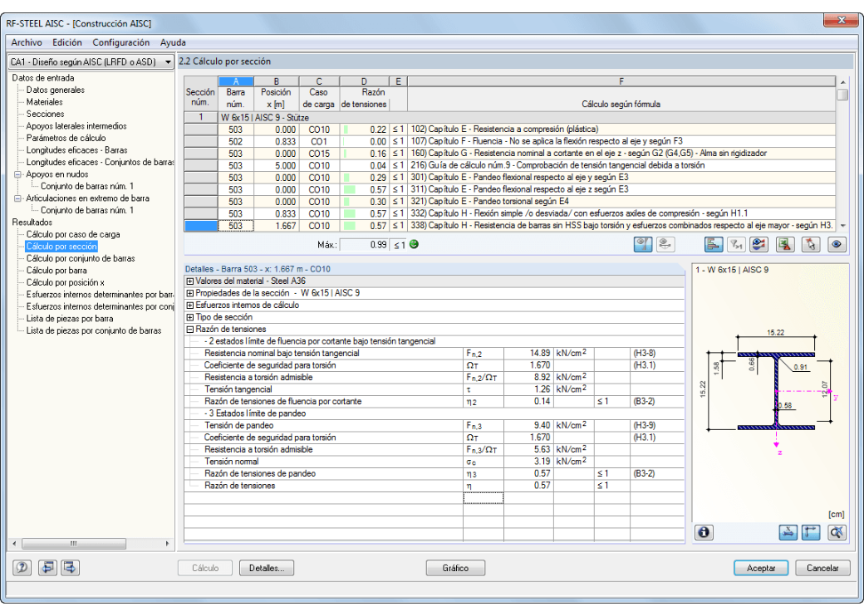
Task: Collapse the Razón de tensiones group
Action: pos(190,330)
